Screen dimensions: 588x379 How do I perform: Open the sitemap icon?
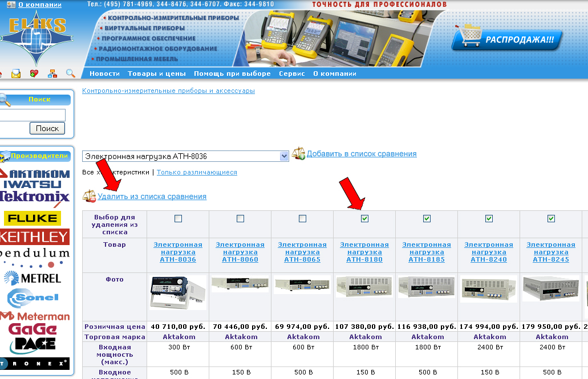tap(52, 74)
